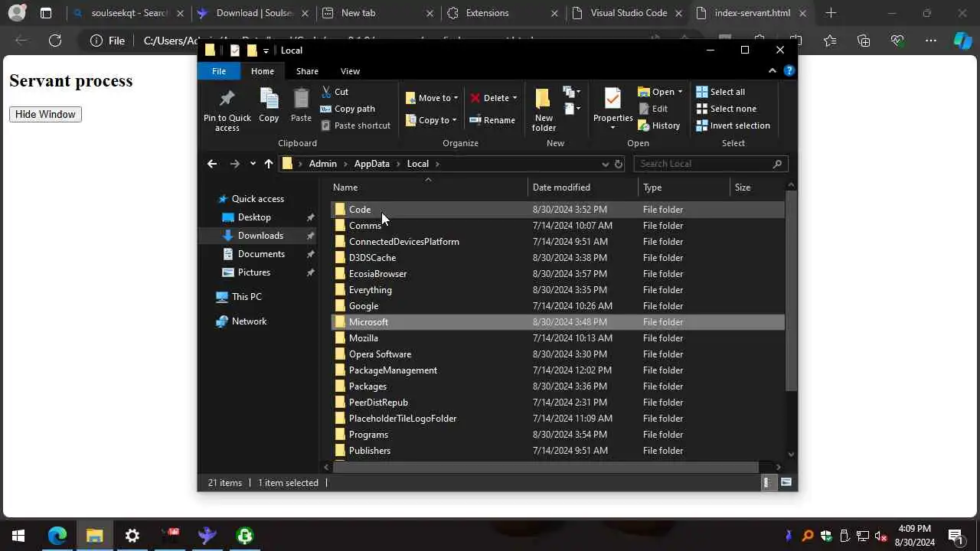Open Settings gear in taskbar
980x551 pixels.
(x=132, y=536)
